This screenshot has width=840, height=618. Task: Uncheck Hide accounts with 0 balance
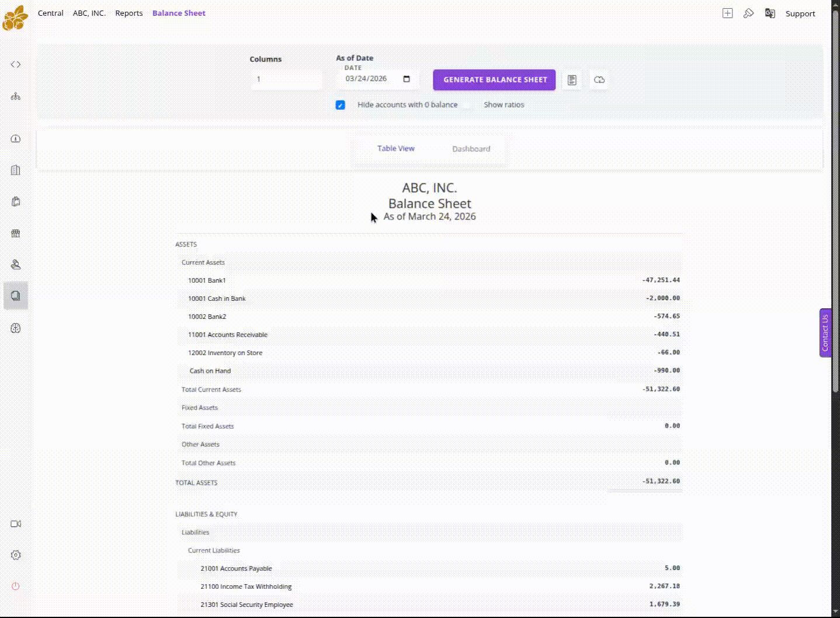coord(341,105)
